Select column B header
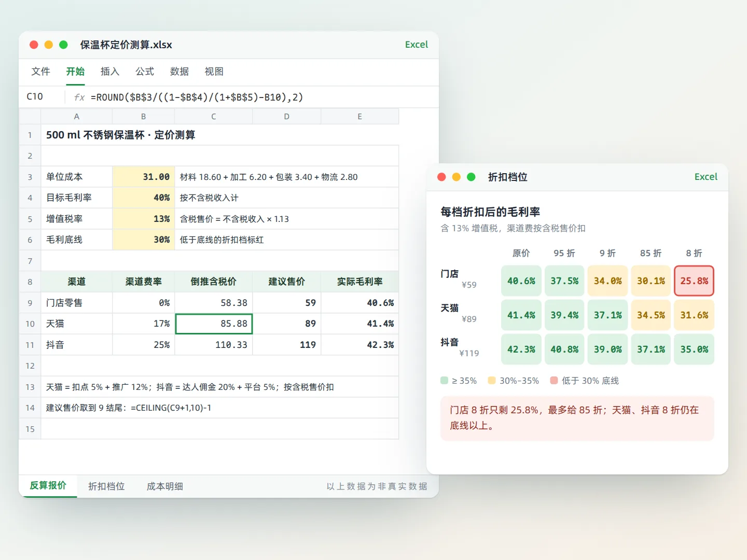Viewport: 747px width, 560px height. [x=143, y=117]
